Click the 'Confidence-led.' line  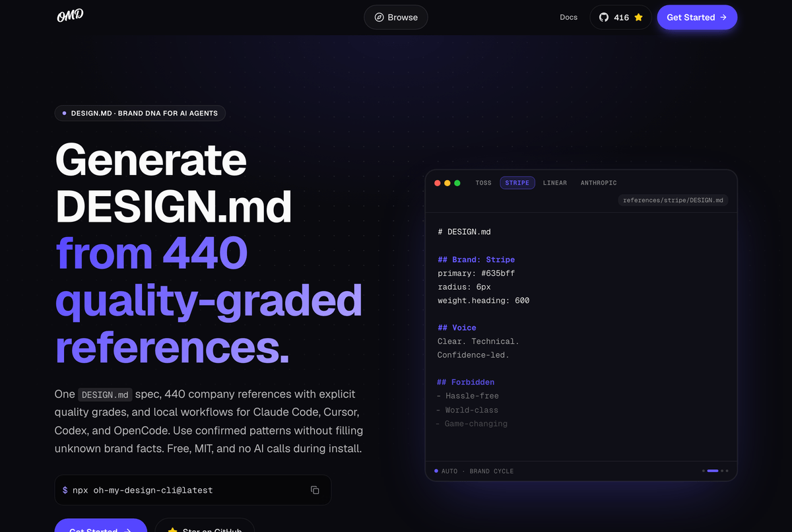473,355
